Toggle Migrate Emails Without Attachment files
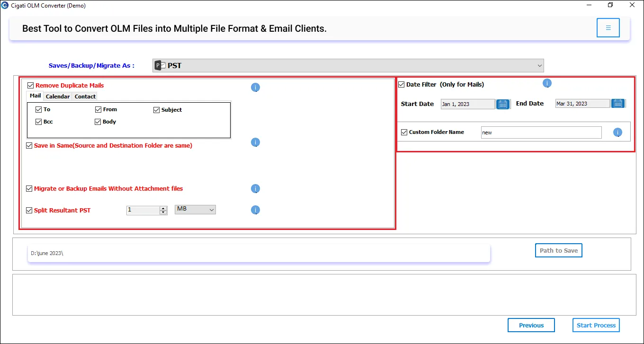The height and width of the screenshot is (344, 644). pos(29,189)
